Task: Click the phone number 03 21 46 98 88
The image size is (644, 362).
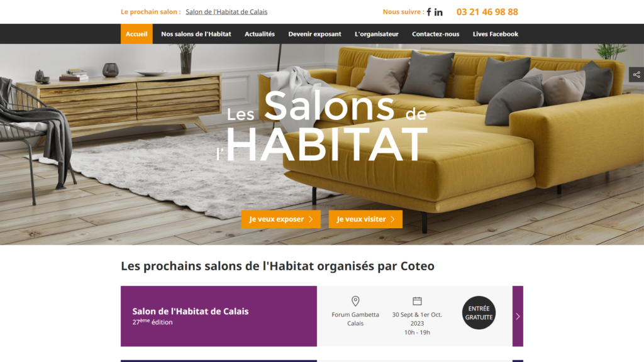Action: tap(487, 12)
